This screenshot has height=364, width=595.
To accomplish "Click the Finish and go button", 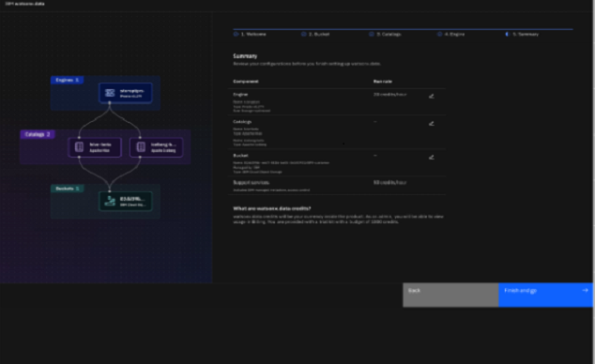I will point(545,295).
